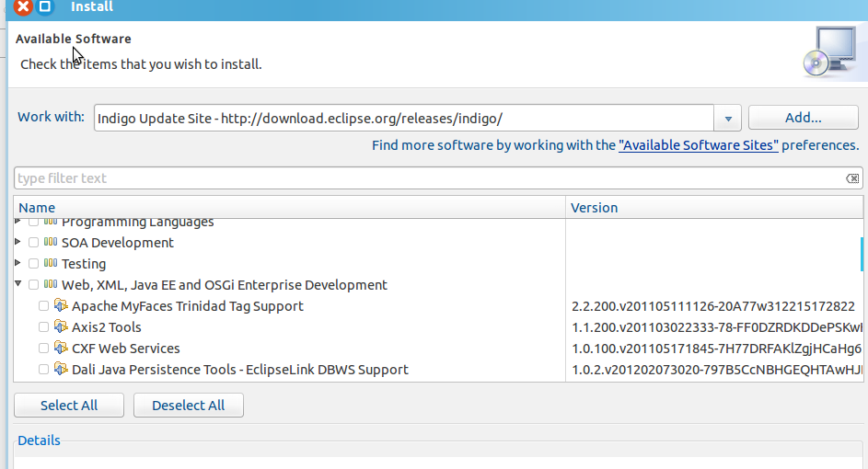Click the Axis2 Tools feature icon

(x=61, y=327)
